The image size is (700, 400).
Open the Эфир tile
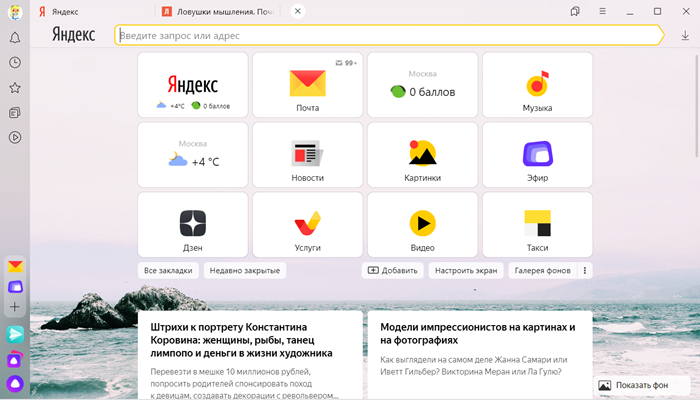pos(538,155)
